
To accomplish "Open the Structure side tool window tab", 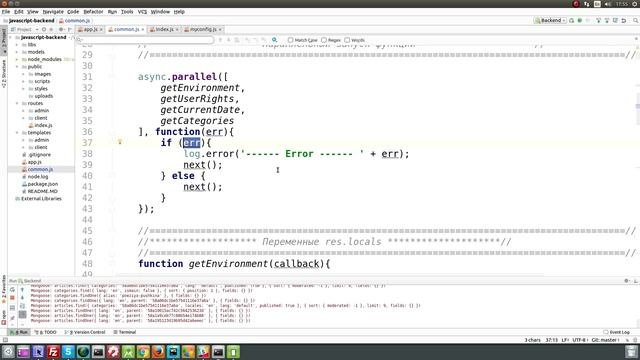I will (4, 73).
